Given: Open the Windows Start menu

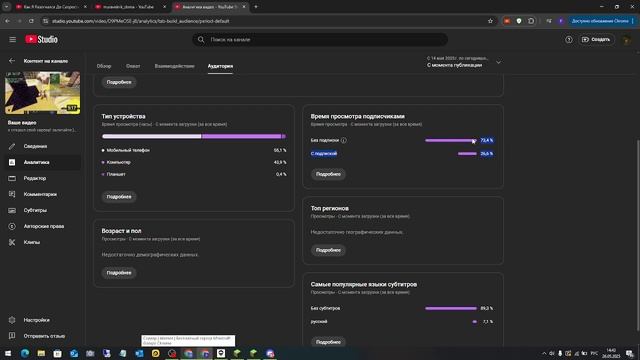Looking at the screenshot, I should 8,353.
